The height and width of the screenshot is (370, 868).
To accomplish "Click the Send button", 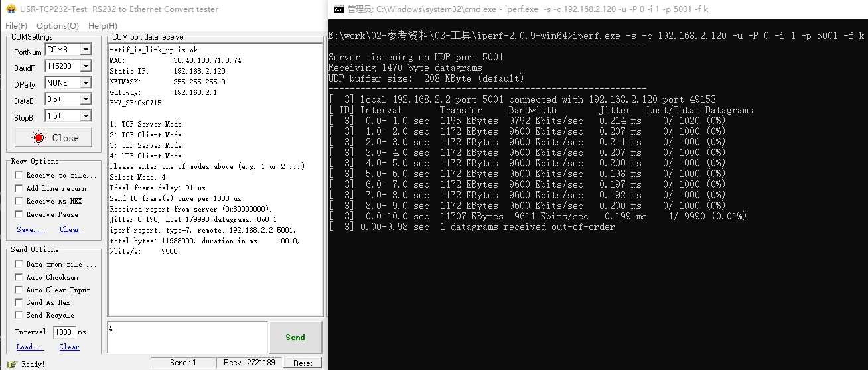I will coord(295,338).
